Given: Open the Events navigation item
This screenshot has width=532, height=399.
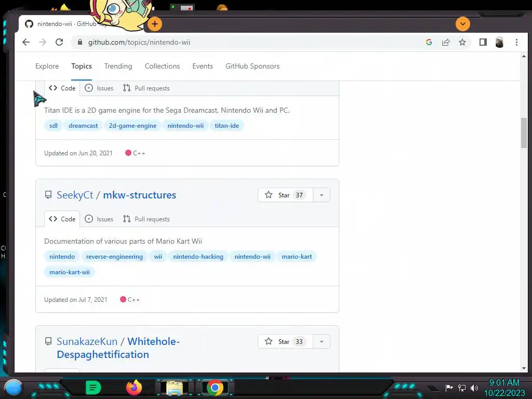Looking at the screenshot, I should pyautogui.click(x=203, y=66).
